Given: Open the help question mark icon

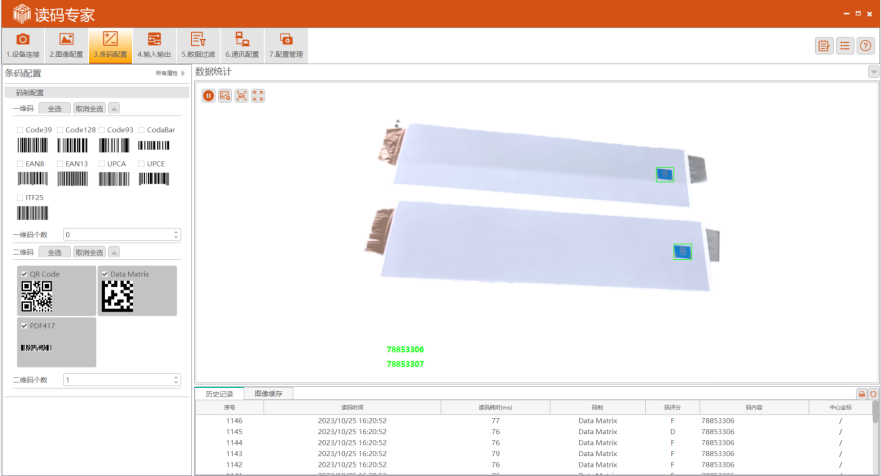Looking at the screenshot, I should click(x=866, y=45).
